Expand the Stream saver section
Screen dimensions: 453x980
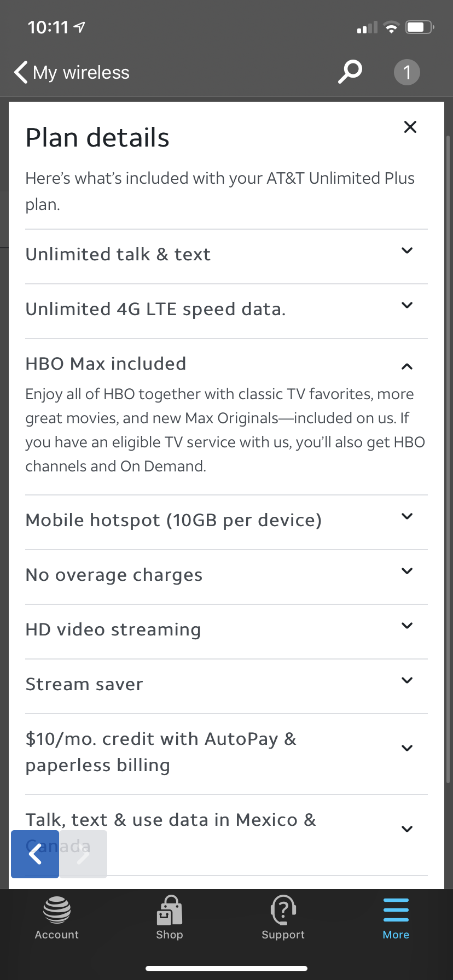click(406, 681)
